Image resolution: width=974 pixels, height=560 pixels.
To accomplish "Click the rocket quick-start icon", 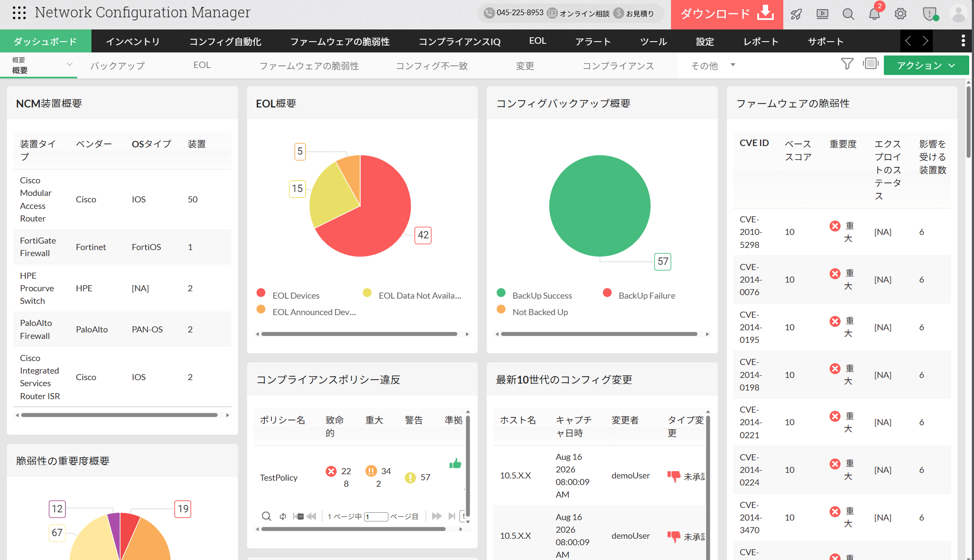I will (796, 14).
